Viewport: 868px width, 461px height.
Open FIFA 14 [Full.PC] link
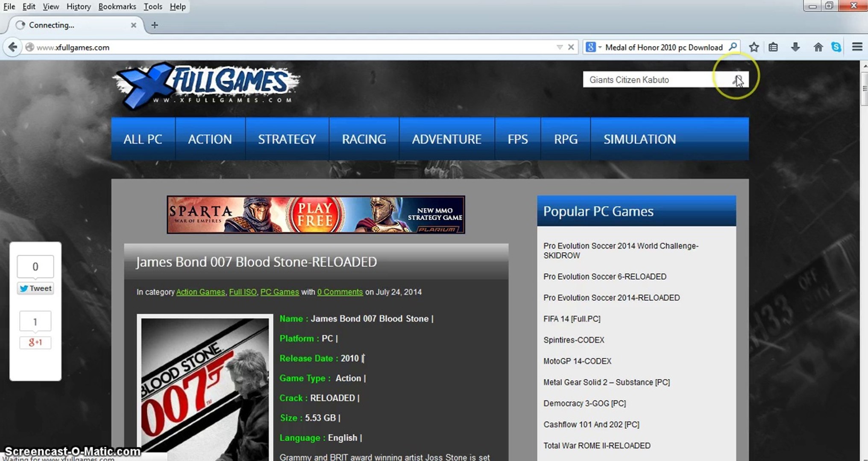click(x=572, y=319)
